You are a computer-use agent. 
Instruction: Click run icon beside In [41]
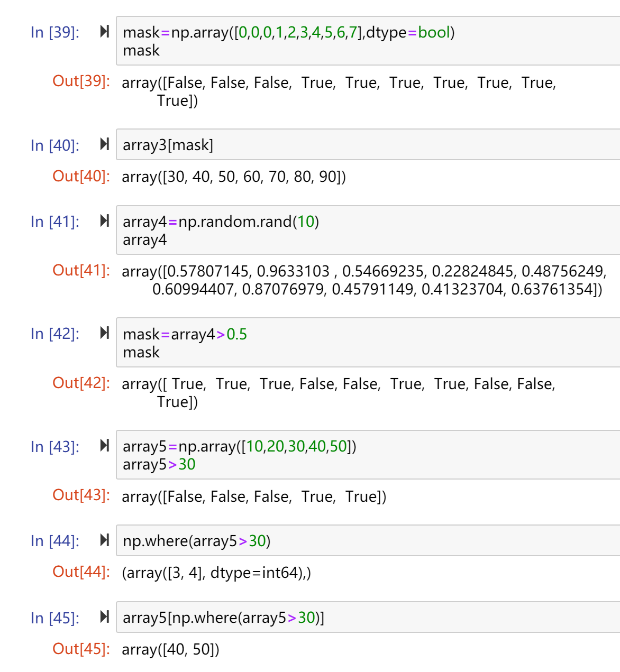pos(105,221)
